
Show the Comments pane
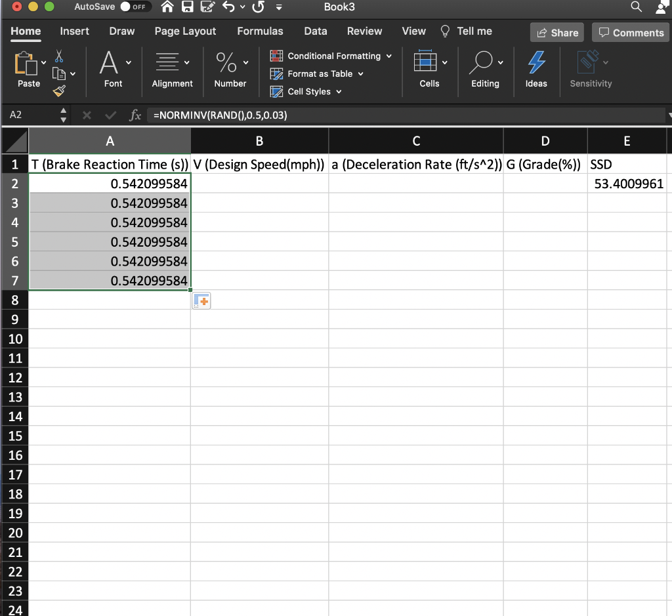629,32
